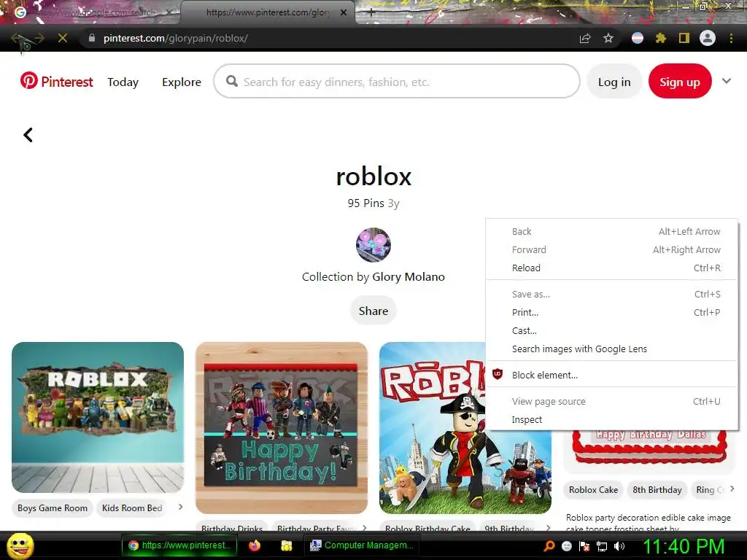Click the smiley Start button on taskbar

(x=20, y=546)
